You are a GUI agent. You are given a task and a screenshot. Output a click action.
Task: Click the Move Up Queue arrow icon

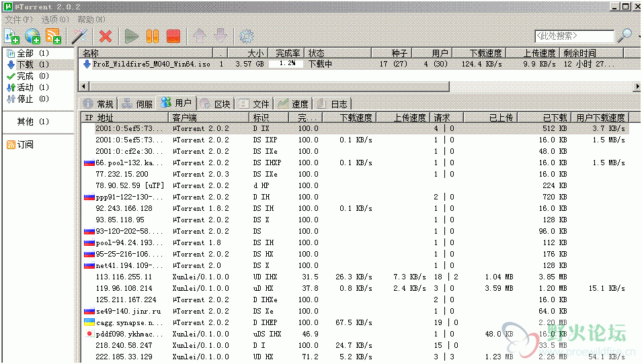[x=200, y=36]
